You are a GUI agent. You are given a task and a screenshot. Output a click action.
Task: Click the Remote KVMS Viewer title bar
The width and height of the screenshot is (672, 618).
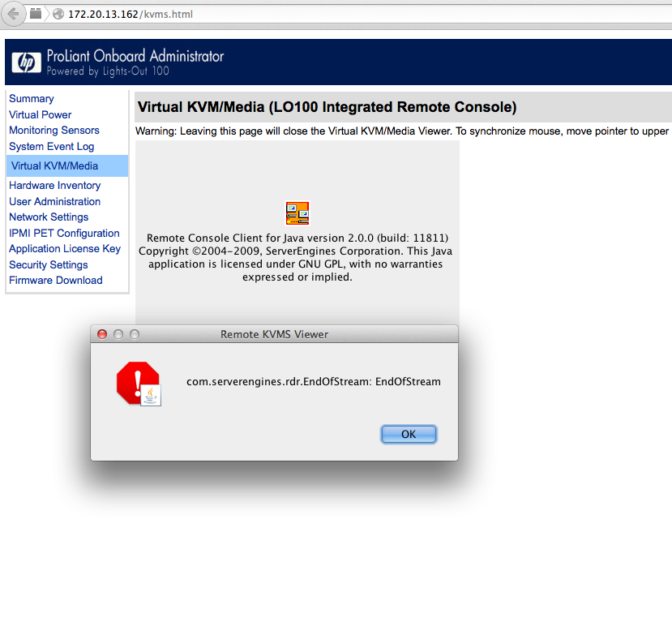click(274, 334)
